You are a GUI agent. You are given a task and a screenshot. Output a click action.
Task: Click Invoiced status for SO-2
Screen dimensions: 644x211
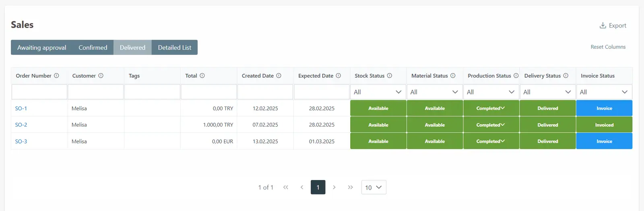[x=604, y=125]
